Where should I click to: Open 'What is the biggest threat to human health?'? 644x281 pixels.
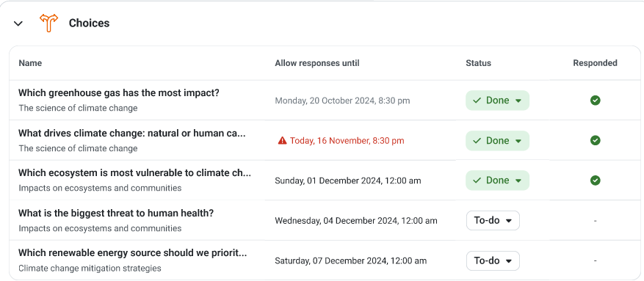tap(116, 213)
